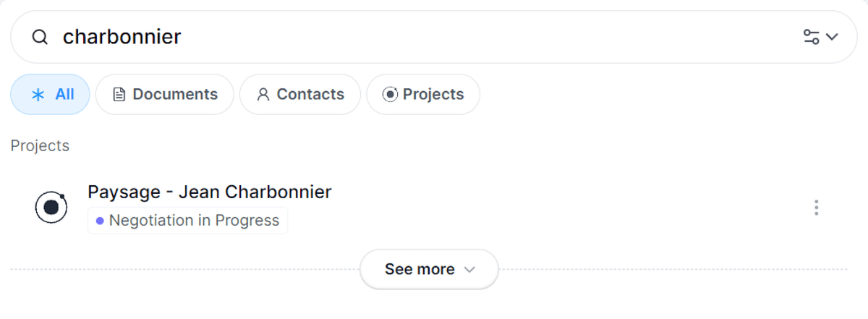Click the Contacts person icon
Viewport: 868px width, 319px height.
pyautogui.click(x=263, y=95)
